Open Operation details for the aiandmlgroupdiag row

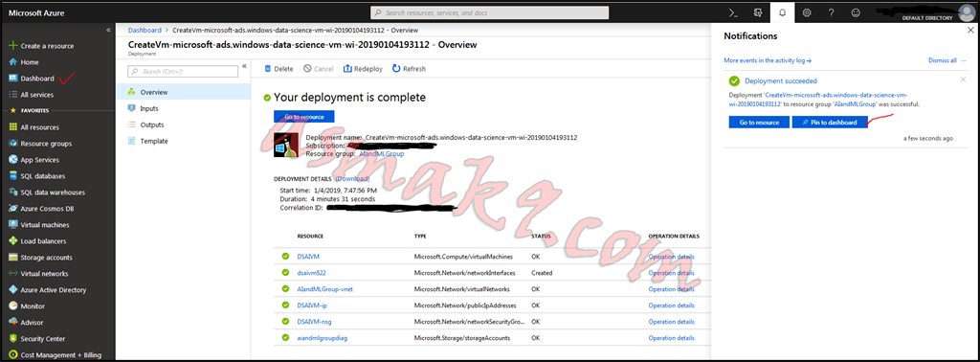pos(671,338)
